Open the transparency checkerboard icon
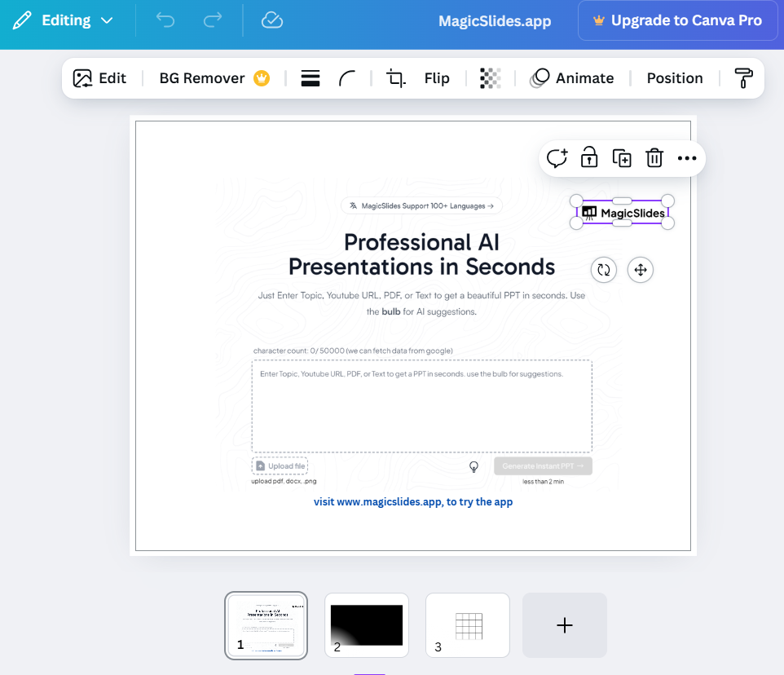The height and width of the screenshot is (675, 784). coord(490,78)
